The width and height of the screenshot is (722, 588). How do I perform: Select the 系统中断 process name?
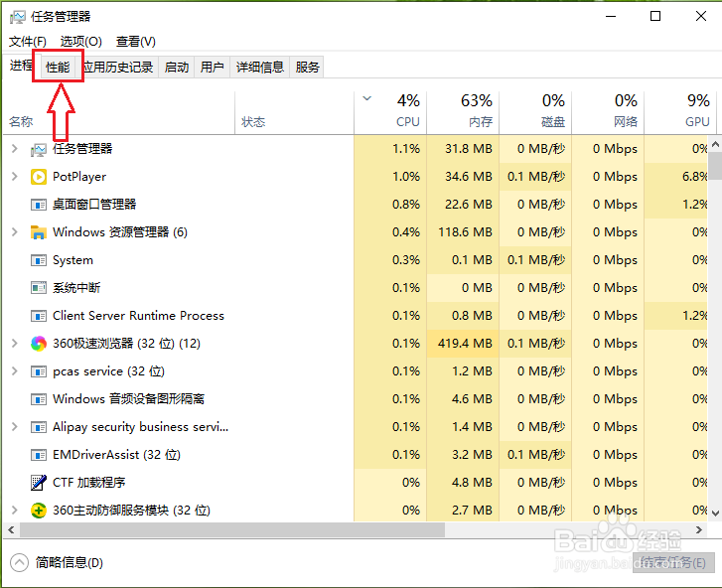(76, 288)
